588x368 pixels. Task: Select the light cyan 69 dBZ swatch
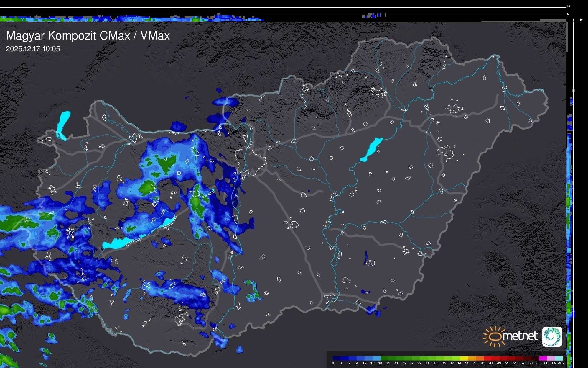click(x=559, y=358)
